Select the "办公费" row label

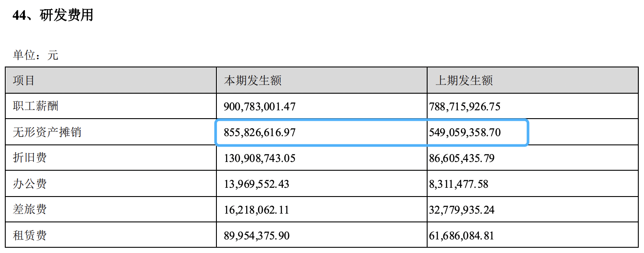30,183
